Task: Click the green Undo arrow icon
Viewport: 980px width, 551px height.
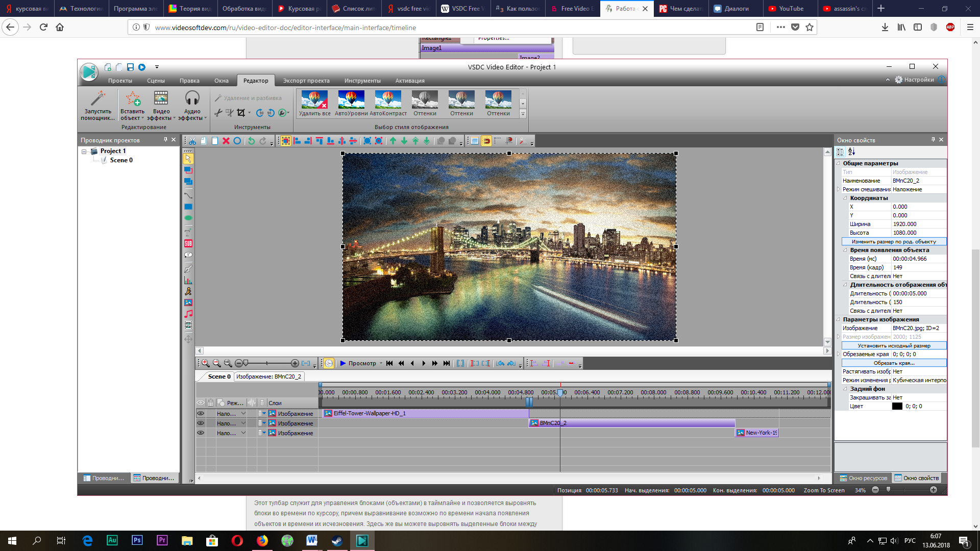Action: click(252, 141)
